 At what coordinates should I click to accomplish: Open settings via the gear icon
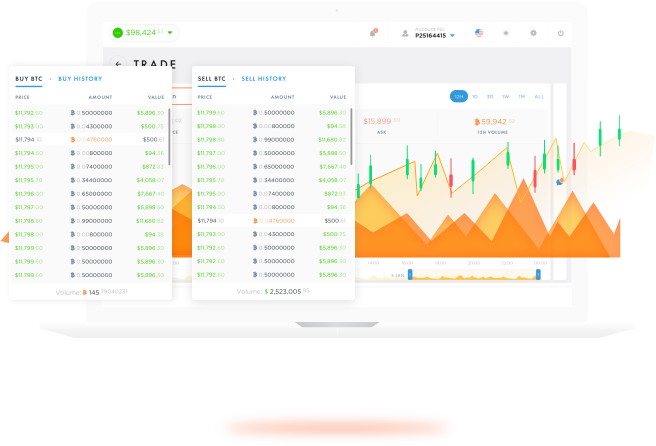pos(533,33)
